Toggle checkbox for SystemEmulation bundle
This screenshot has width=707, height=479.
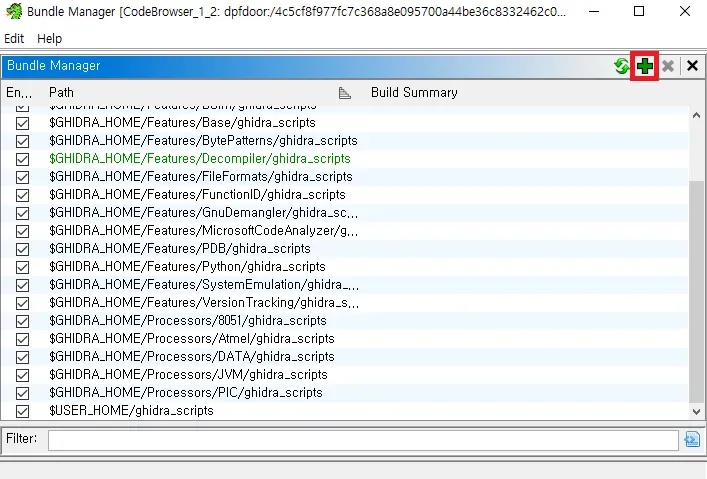coord(22,286)
